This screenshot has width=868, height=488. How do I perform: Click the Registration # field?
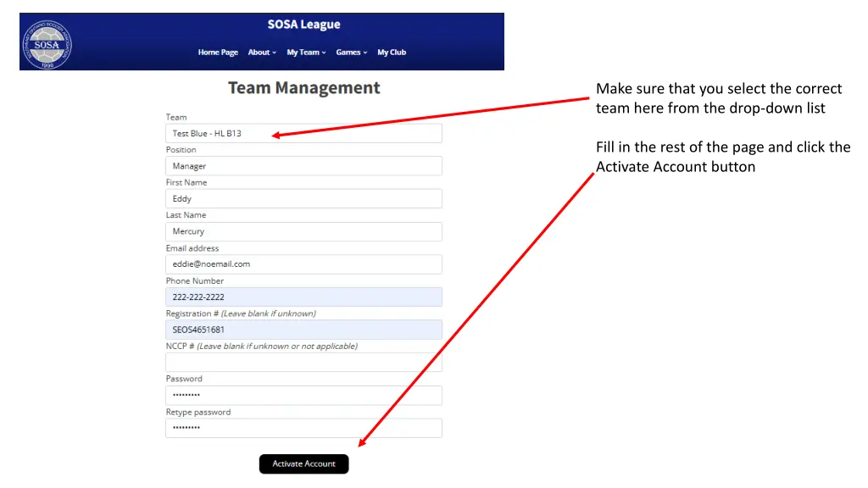303,330
